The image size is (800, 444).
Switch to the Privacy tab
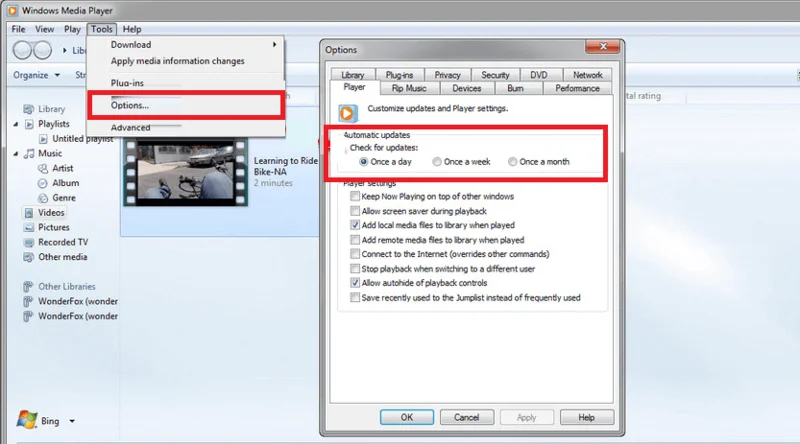(x=447, y=75)
